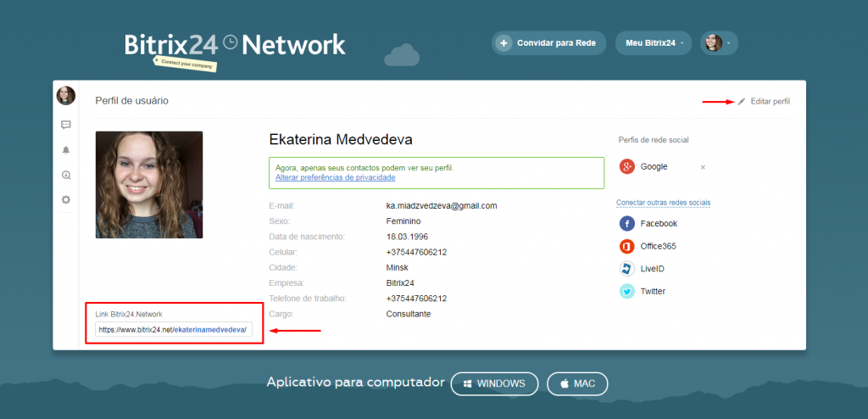Screen dimensions: 868x419
Task: Click the birth date 18.03.1996
Action: tap(407, 237)
